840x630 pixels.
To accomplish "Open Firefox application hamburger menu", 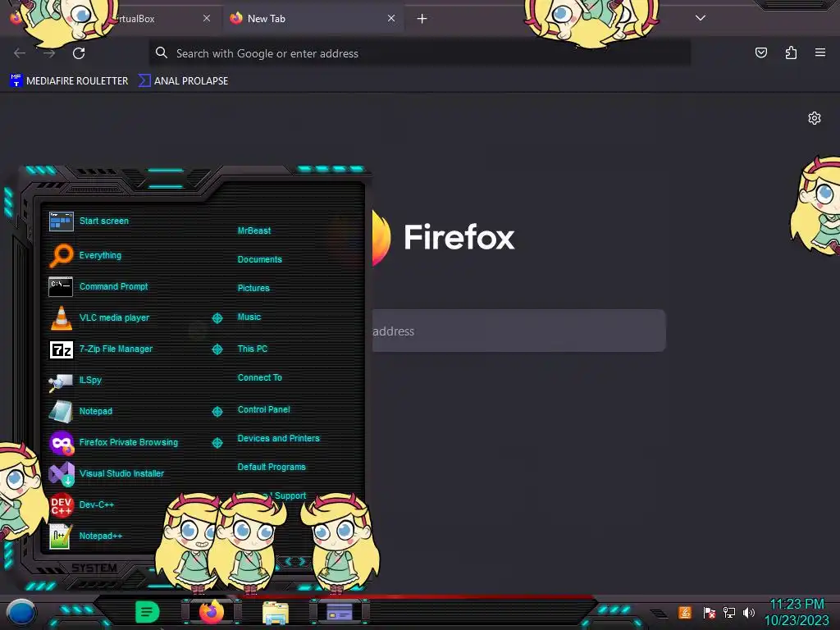I will click(x=820, y=52).
